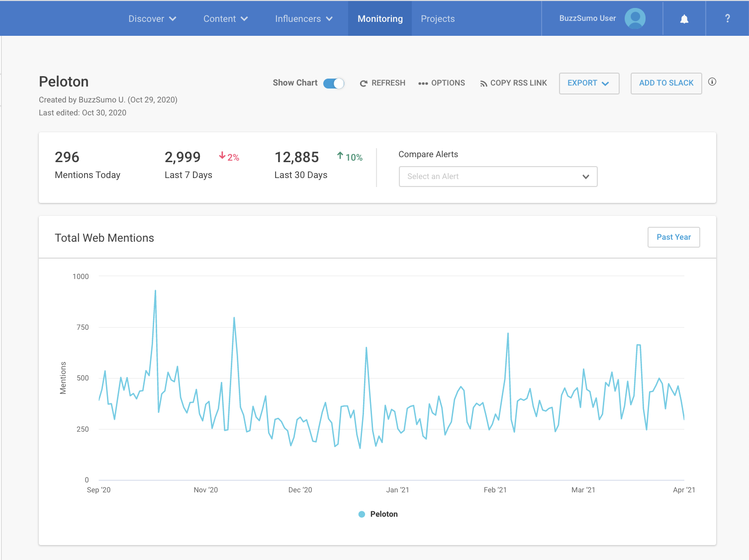
Task: Click the Add to Slack button
Action: (x=666, y=83)
